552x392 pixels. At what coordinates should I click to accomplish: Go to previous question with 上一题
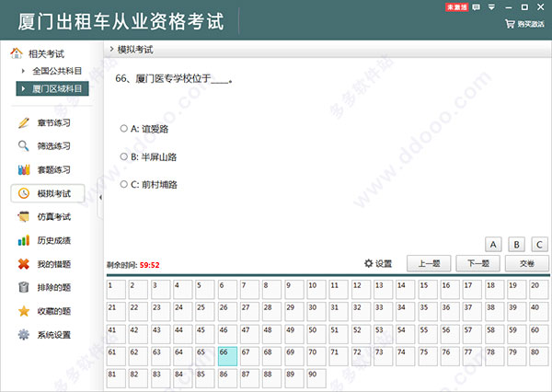429,263
